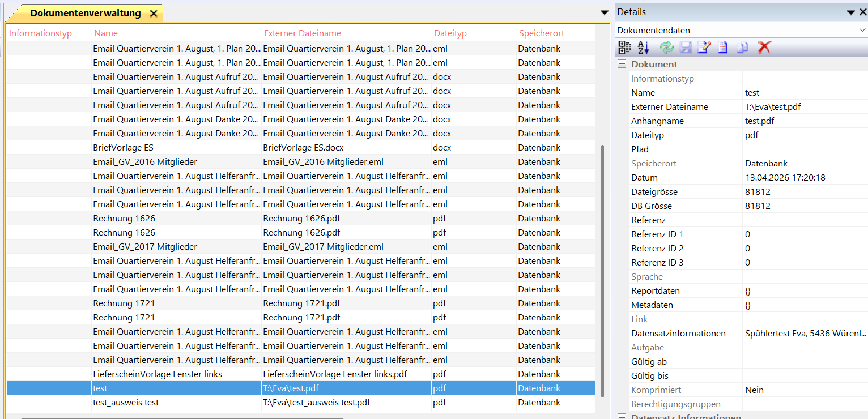
Task: Select the Email_GV_2017 Mitglieder row
Action: pos(301,247)
